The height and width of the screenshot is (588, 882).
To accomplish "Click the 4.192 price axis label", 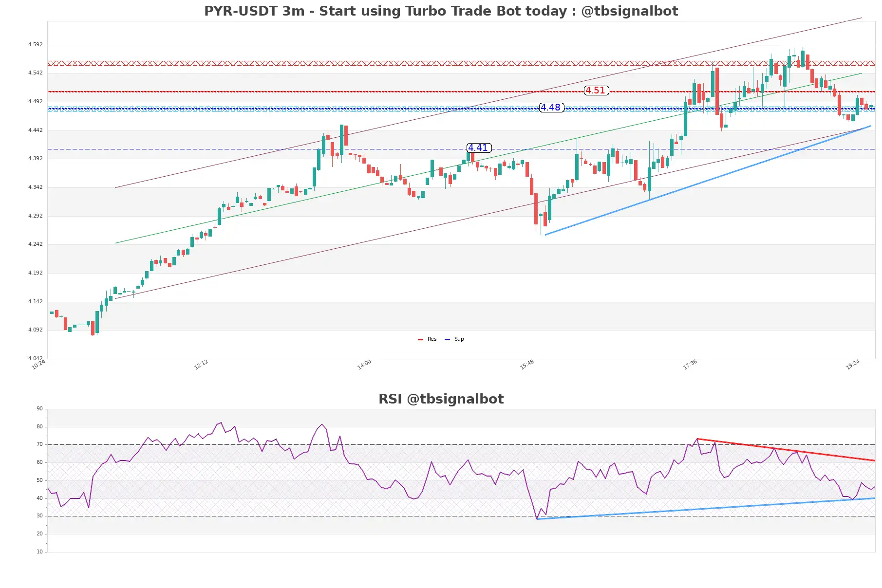I will pyautogui.click(x=36, y=273).
